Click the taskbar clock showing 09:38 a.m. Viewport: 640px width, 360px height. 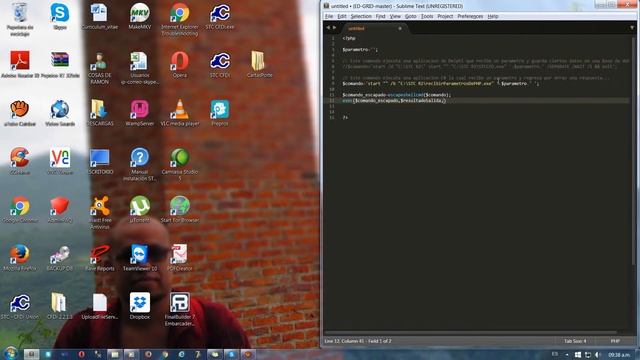(619, 355)
